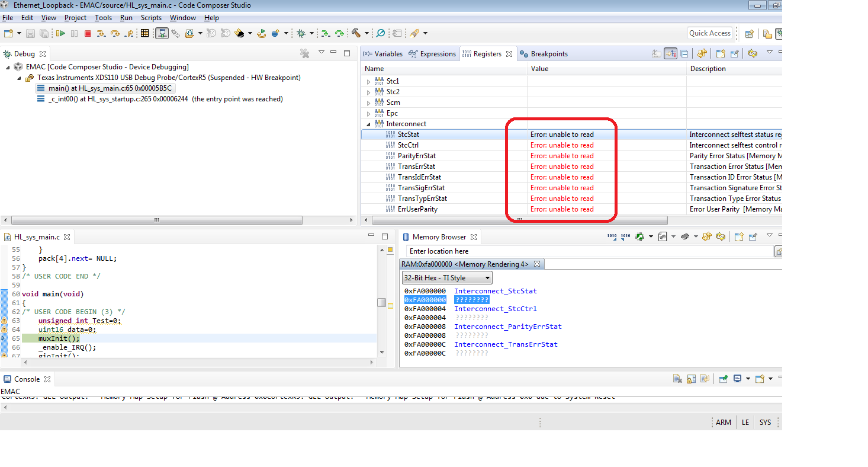The width and height of the screenshot is (868, 467).
Task: Toggle the Pin Console icon
Action: [x=723, y=379]
